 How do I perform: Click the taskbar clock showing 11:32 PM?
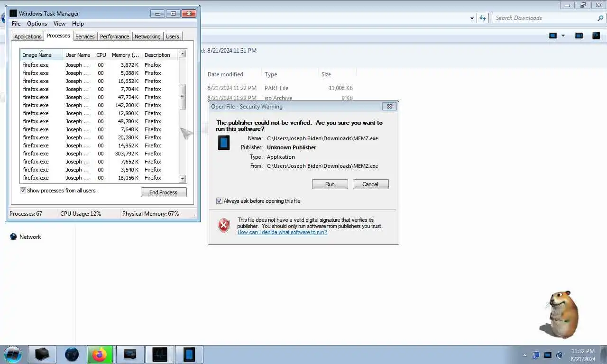click(583, 355)
